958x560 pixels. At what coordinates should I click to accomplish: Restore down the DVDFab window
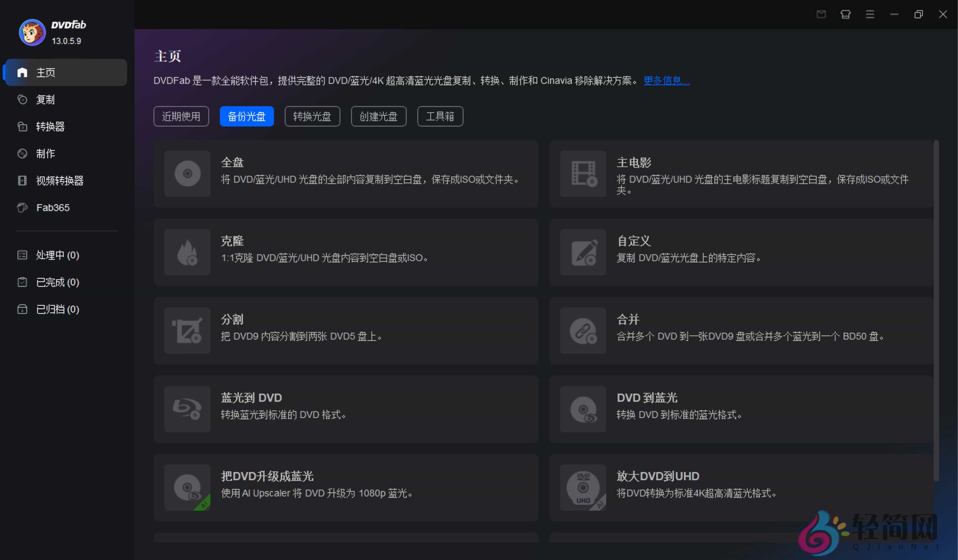coord(918,15)
